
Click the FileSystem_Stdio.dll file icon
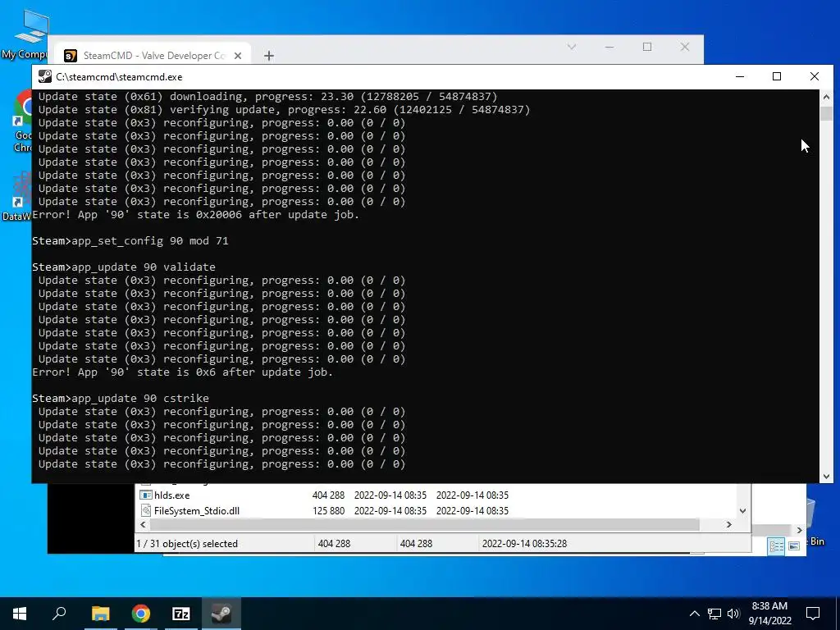[145, 510]
